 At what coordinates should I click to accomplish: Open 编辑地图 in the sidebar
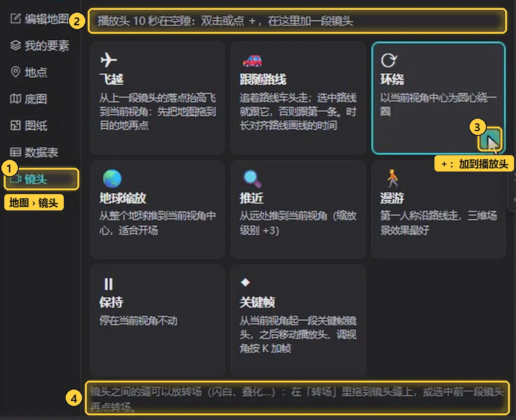[x=39, y=19]
